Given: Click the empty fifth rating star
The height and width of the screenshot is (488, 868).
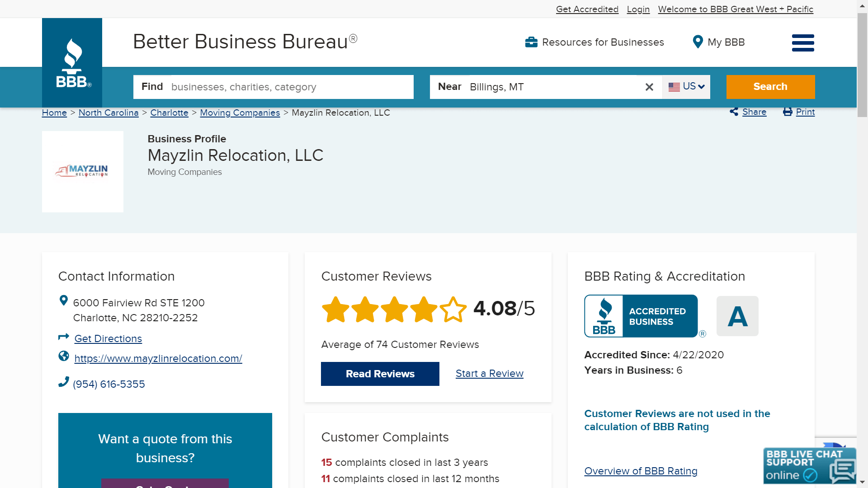Looking at the screenshot, I should (453, 310).
